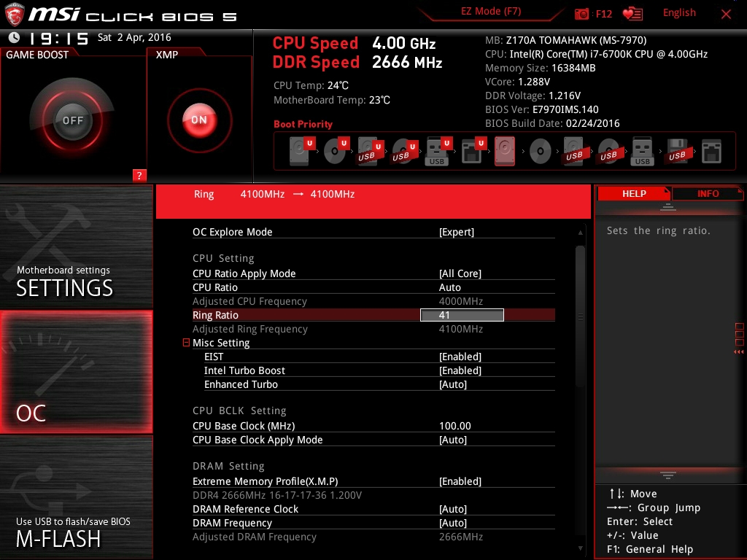Viewport: 747px width, 560px height.
Task: Click the MSI dragon shield logo
Action: (14, 15)
